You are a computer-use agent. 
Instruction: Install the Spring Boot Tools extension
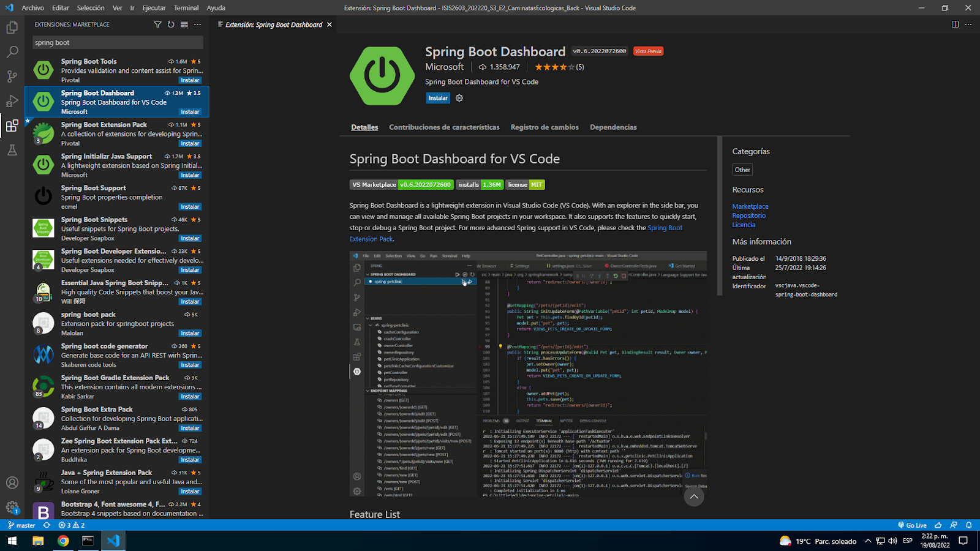pyautogui.click(x=190, y=80)
